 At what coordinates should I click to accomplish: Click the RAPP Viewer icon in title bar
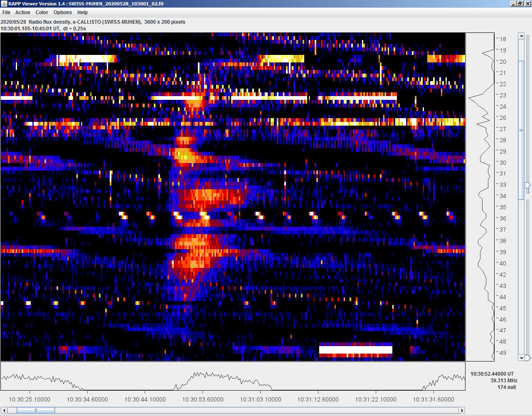(x=4, y=4)
